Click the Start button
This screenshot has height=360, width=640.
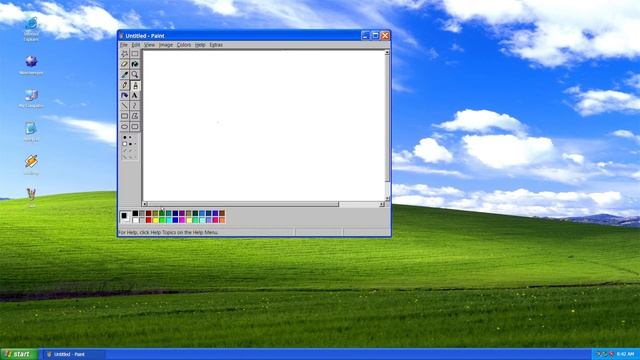click(19, 354)
